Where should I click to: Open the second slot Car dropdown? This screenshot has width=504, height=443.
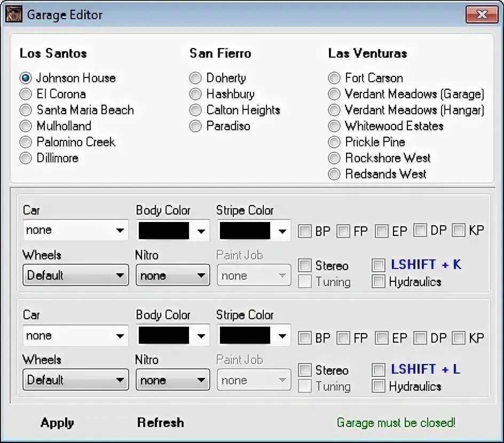pyautogui.click(x=75, y=335)
